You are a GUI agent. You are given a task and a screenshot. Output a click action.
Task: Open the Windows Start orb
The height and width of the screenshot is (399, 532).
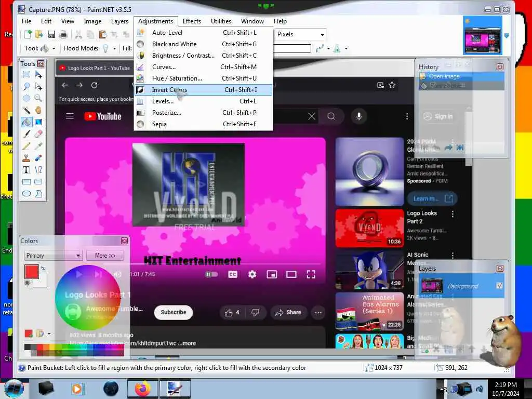pyautogui.click(x=14, y=389)
